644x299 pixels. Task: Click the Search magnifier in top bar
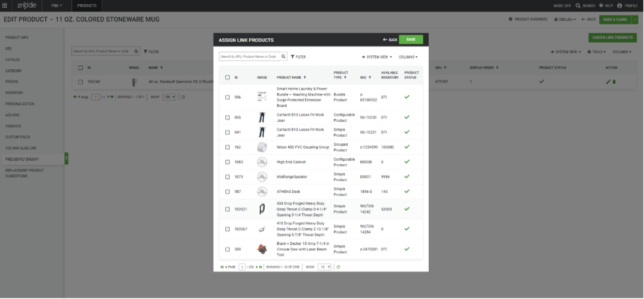pos(578,6)
